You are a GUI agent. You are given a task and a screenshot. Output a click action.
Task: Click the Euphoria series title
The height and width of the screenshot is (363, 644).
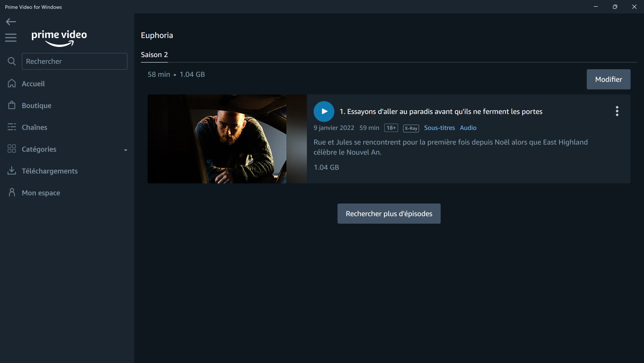(x=157, y=35)
